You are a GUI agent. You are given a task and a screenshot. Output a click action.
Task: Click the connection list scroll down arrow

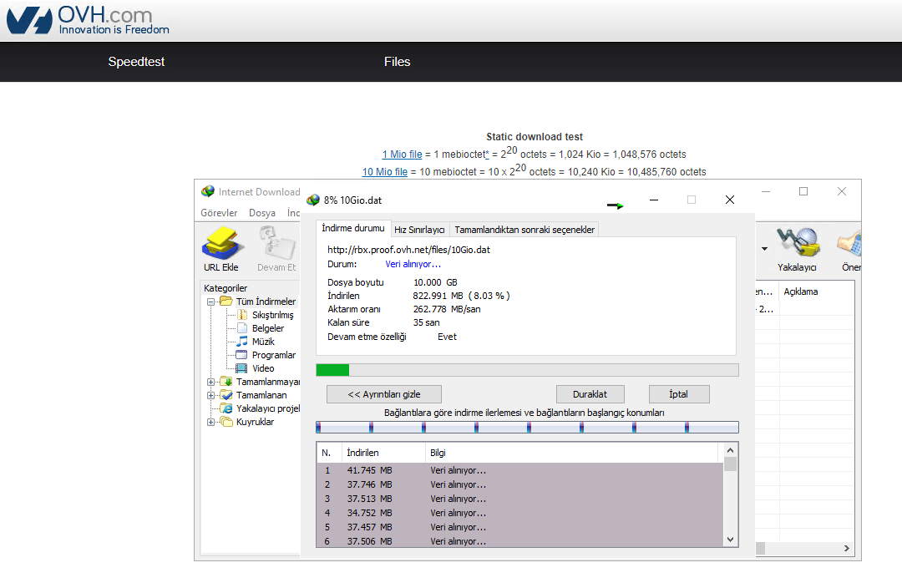tap(731, 540)
